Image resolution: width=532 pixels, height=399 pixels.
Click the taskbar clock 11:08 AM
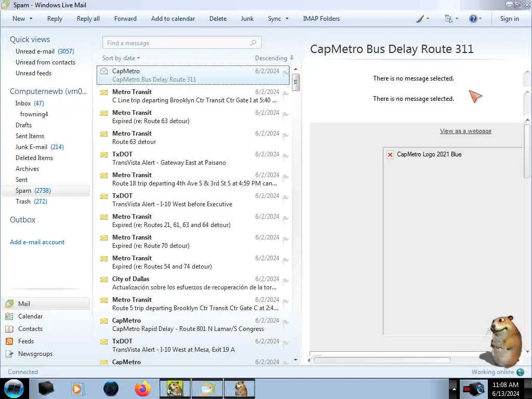pos(505,385)
